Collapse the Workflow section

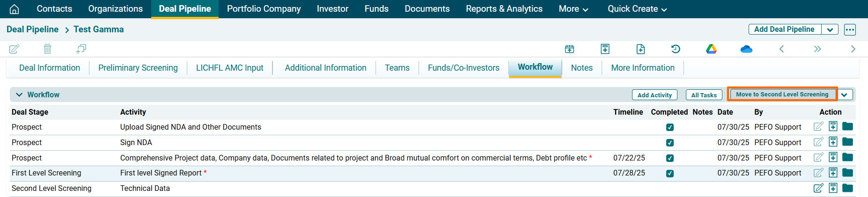point(19,95)
